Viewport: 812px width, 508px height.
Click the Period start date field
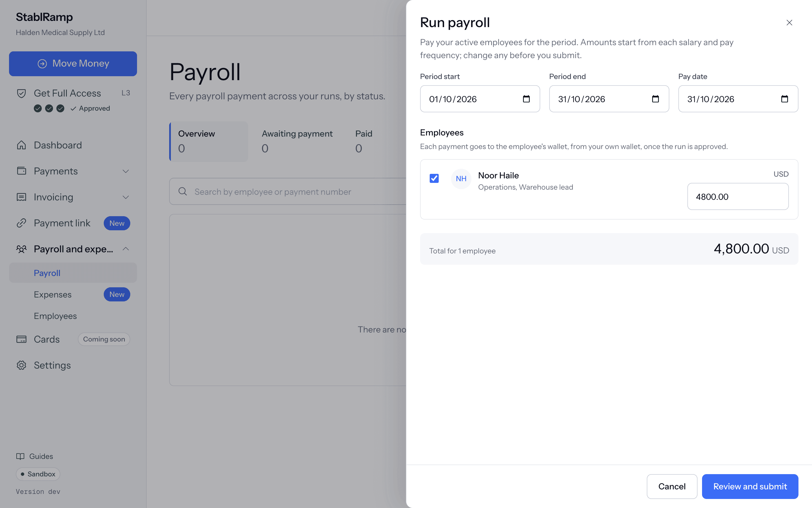480,99
